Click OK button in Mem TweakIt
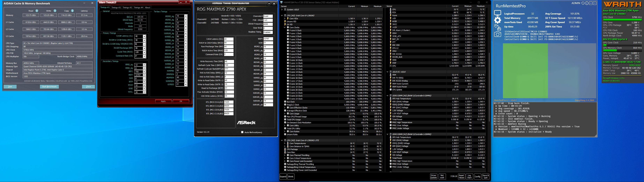Screen dimensions: 644x182 pyautogui.click(x=181, y=101)
